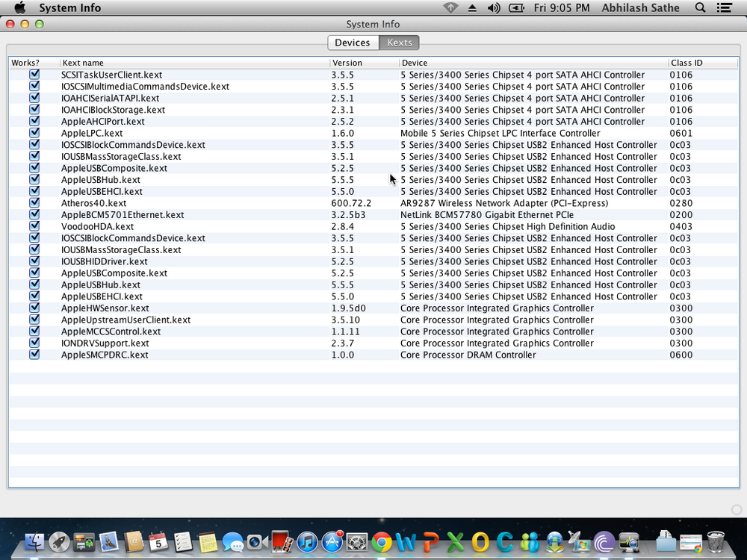This screenshot has height=560, width=747.
Task: Open Finder from the dock
Action: coord(35,541)
